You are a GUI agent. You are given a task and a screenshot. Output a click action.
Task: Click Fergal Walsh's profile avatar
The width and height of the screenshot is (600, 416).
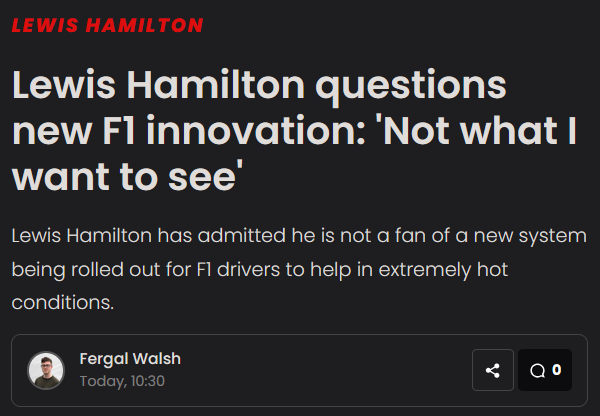click(x=46, y=370)
